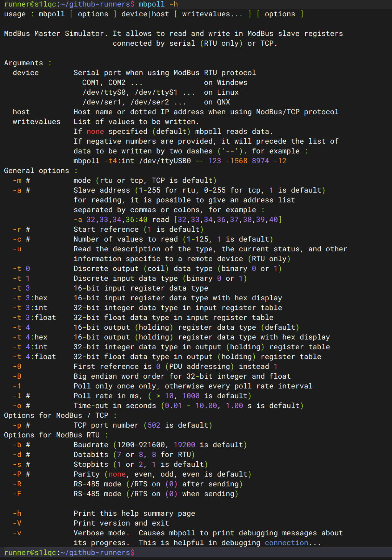The height and width of the screenshot is (560, 392).
Task: Click the '-b #' baudrate option
Action: [21, 445]
